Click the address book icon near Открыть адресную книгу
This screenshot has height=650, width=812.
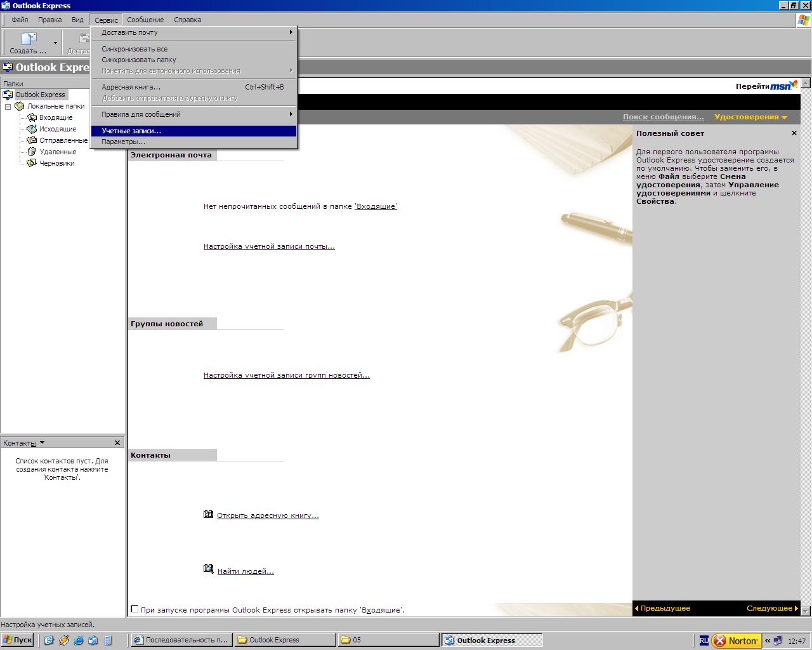point(208,514)
